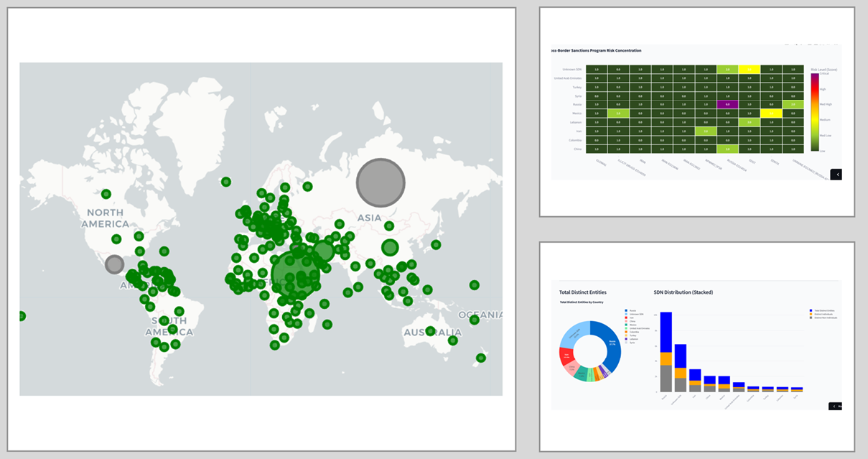Image resolution: width=868 pixels, height=459 pixels.
Task: Expand the bottom-right panel using its chevron arrow
Action: (834, 406)
